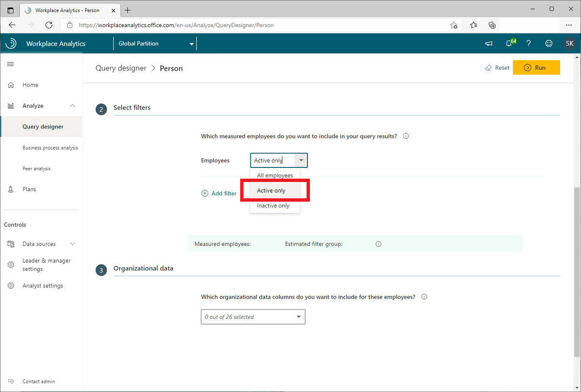Click info icon next to organizational data question
Image resolution: width=581 pixels, height=392 pixels.
[424, 297]
